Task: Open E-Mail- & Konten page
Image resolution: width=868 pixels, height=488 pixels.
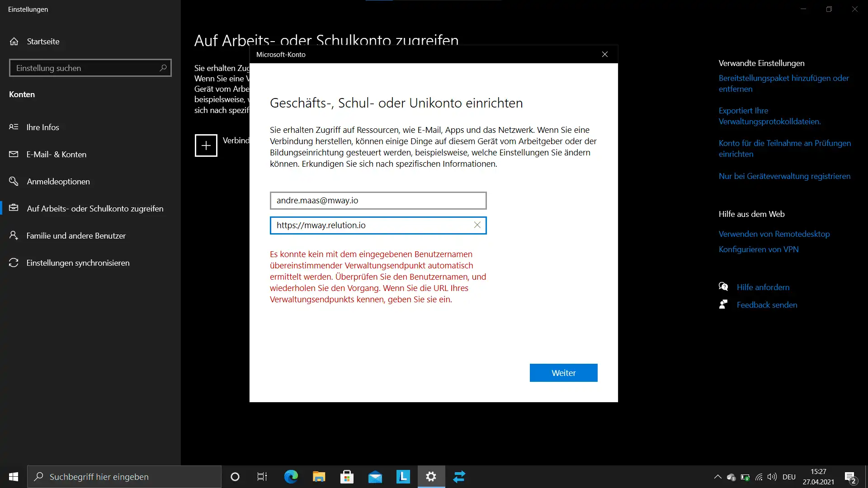Action: point(90,155)
